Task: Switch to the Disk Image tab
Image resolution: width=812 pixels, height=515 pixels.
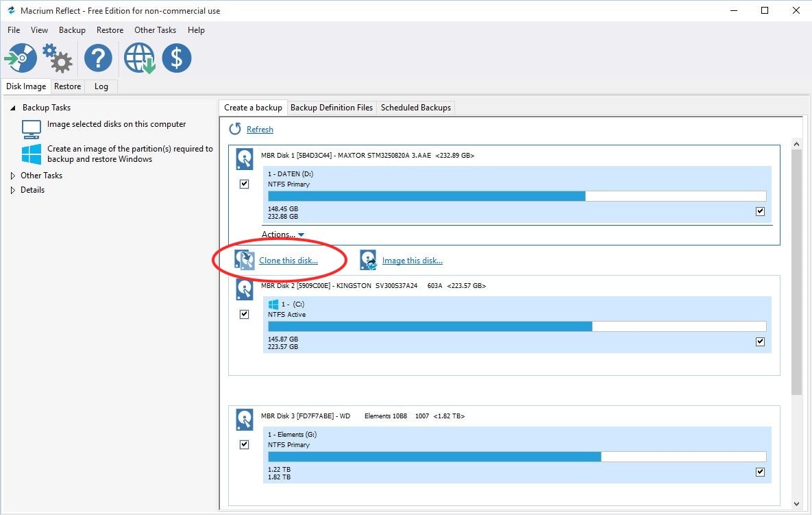Action: [x=26, y=86]
